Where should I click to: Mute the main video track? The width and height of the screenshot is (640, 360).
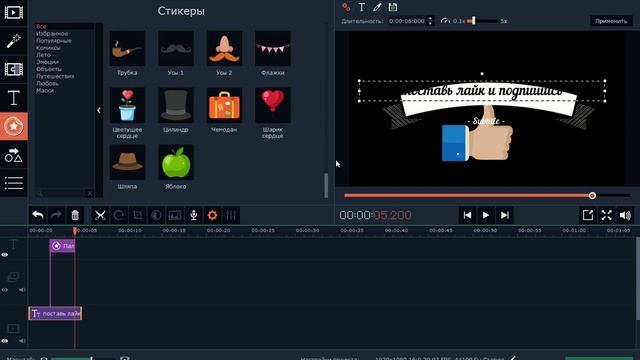22,340
